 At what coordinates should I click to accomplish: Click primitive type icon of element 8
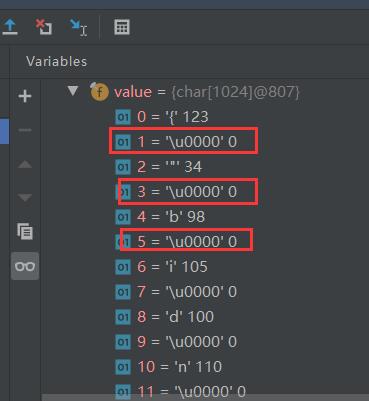coord(123,317)
